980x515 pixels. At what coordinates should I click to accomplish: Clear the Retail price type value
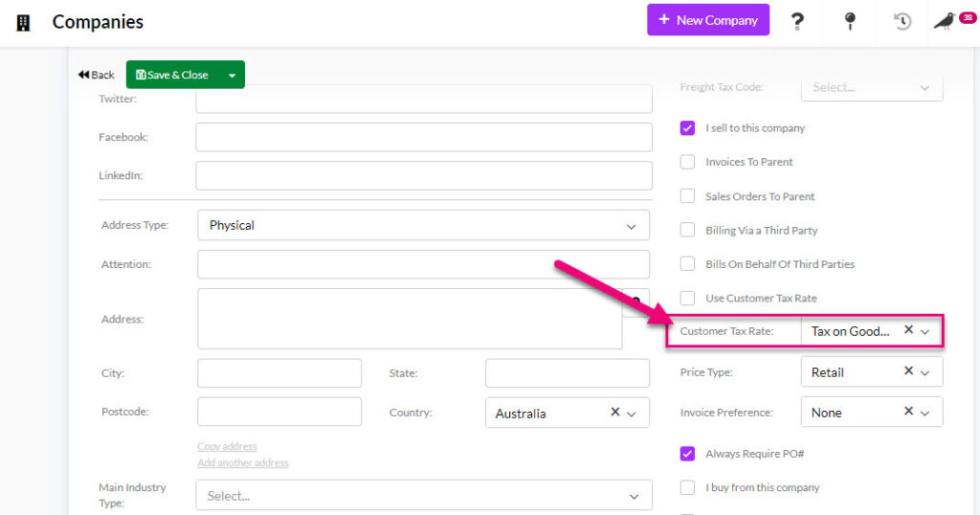pos(909,371)
